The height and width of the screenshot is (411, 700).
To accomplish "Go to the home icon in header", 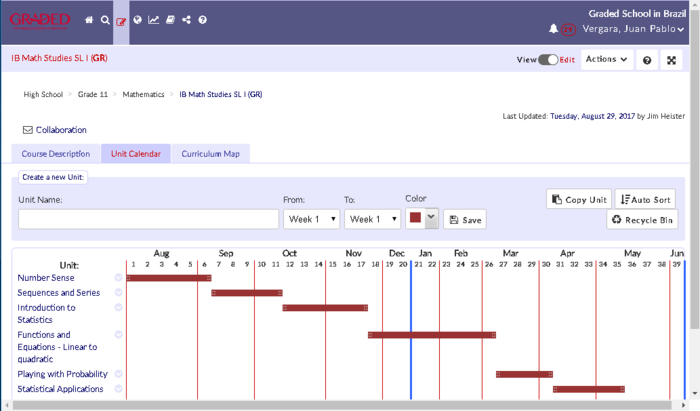I will 89,20.
